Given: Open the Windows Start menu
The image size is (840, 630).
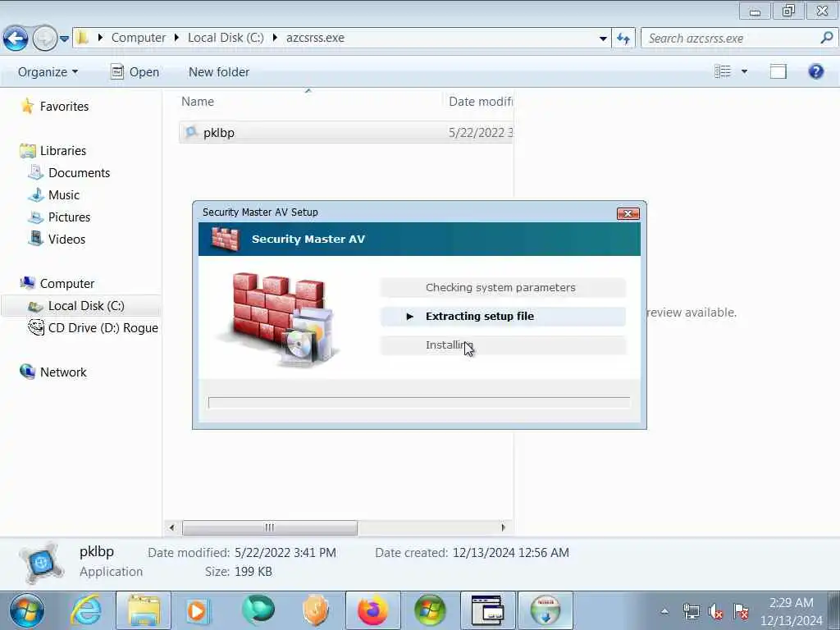Looking at the screenshot, I should [x=26, y=610].
